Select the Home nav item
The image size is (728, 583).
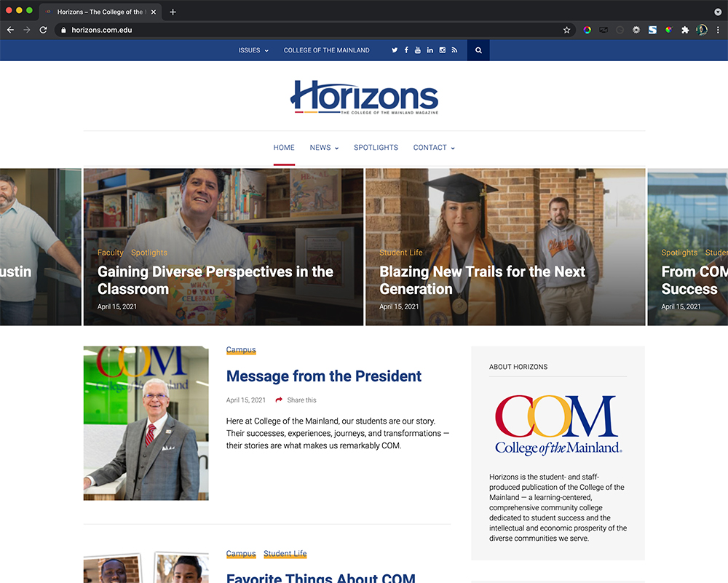284,148
